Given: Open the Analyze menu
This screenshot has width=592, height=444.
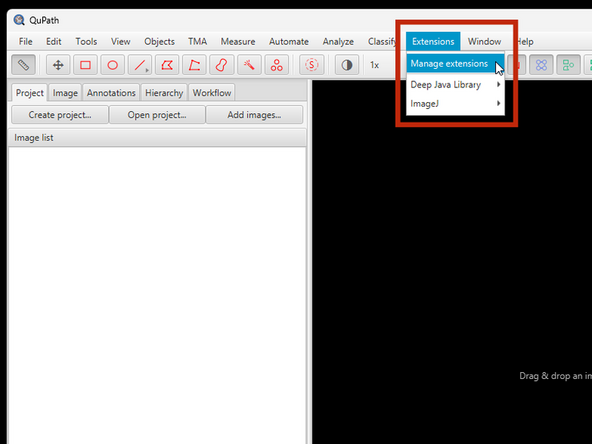Looking at the screenshot, I should [x=338, y=42].
